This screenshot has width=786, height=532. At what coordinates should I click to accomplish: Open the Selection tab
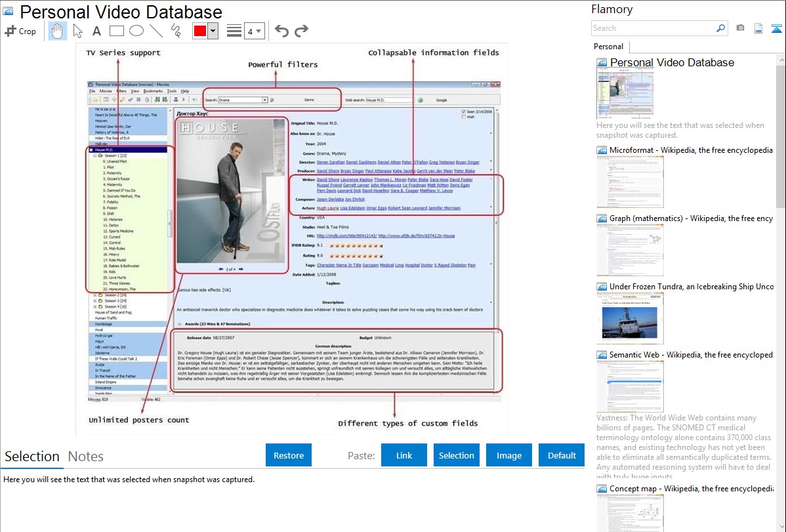coord(32,457)
